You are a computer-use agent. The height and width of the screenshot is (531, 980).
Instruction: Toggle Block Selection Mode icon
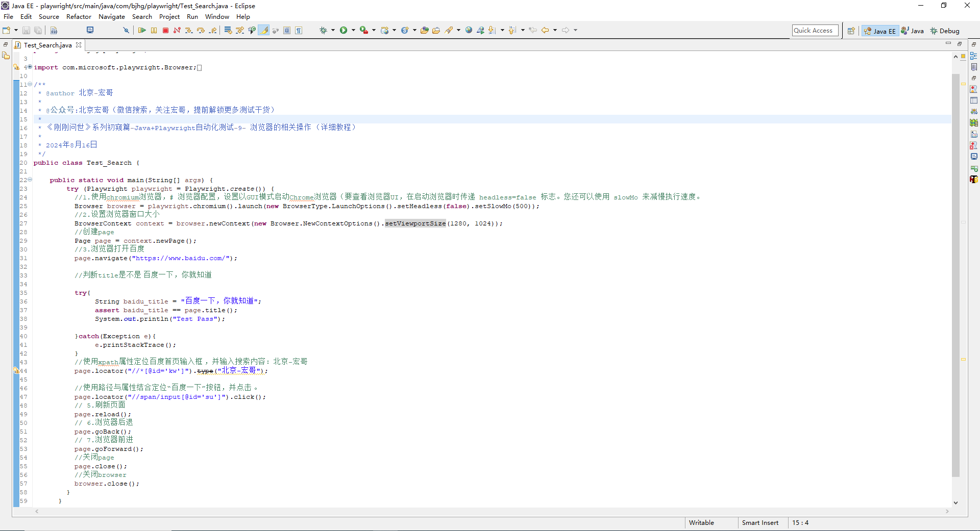pos(287,31)
